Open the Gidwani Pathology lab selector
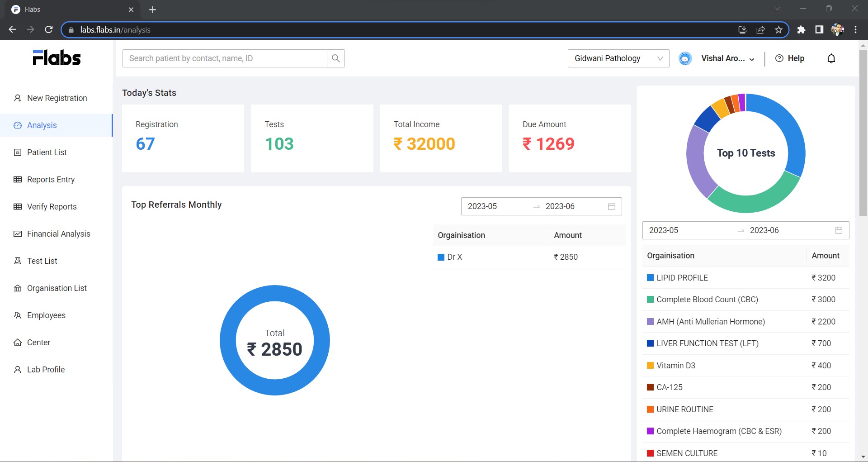Image resolution: width=868 pixels, height=462 pixels. coord(618,58)
